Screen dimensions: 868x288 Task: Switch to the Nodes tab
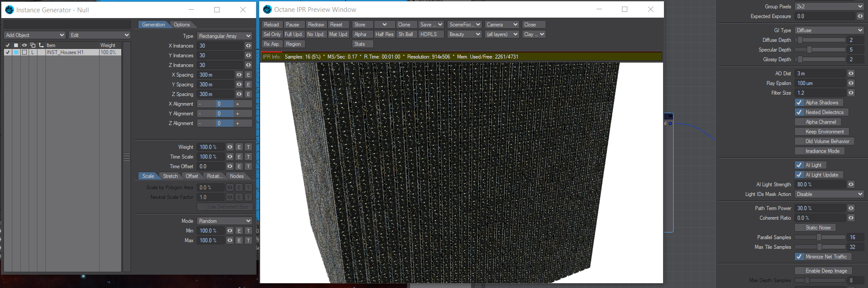(x=237, y=176)
